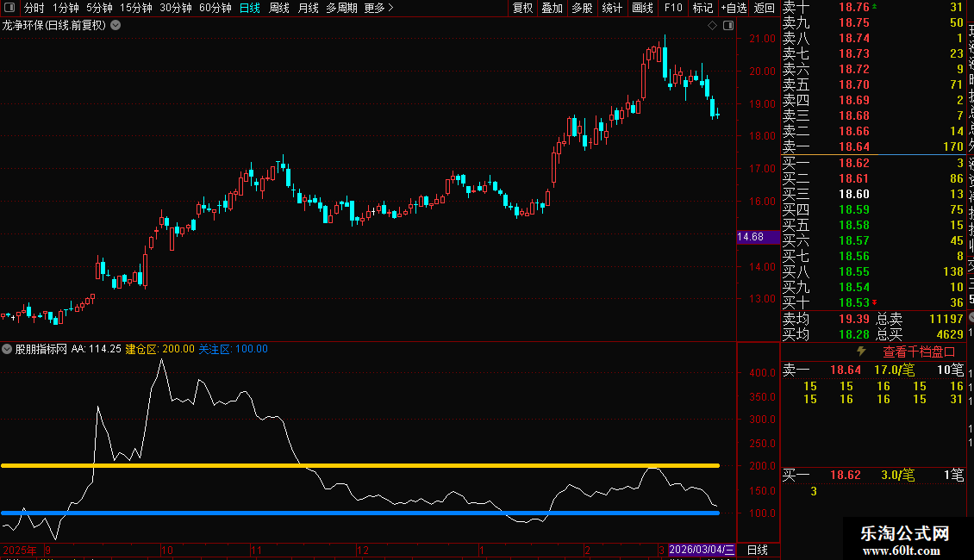Expand the 龙净环保 chart title dropdown

pyautogui.click(x=116, y=25)
